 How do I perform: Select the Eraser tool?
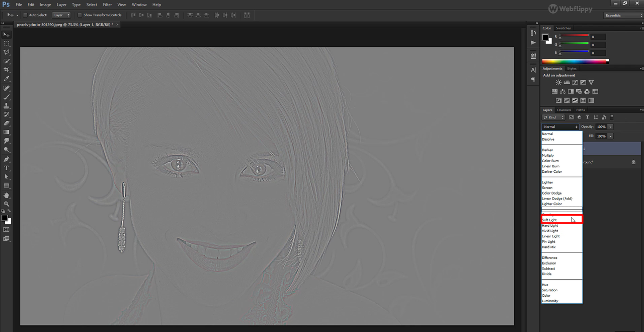[x=7, y=123]
